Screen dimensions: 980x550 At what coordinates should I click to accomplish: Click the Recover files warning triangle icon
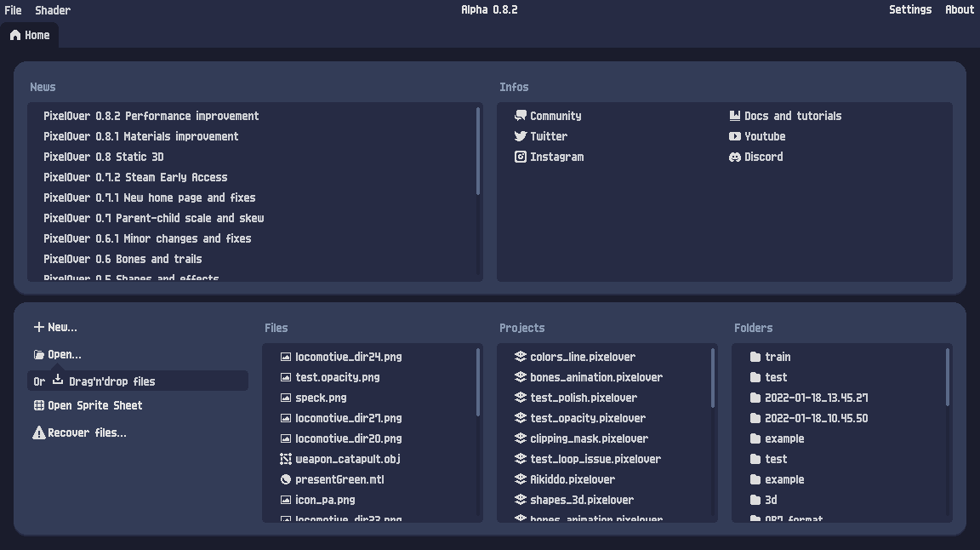(x=39, y=433)
